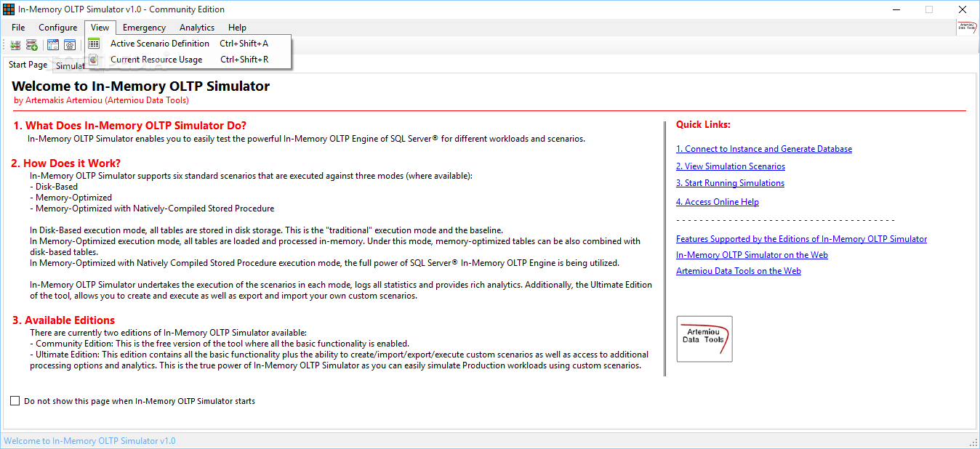Viewport: 980px width, 449px height.
Task: Click the scenario window toolbar icon
Action: pos(53,45)
